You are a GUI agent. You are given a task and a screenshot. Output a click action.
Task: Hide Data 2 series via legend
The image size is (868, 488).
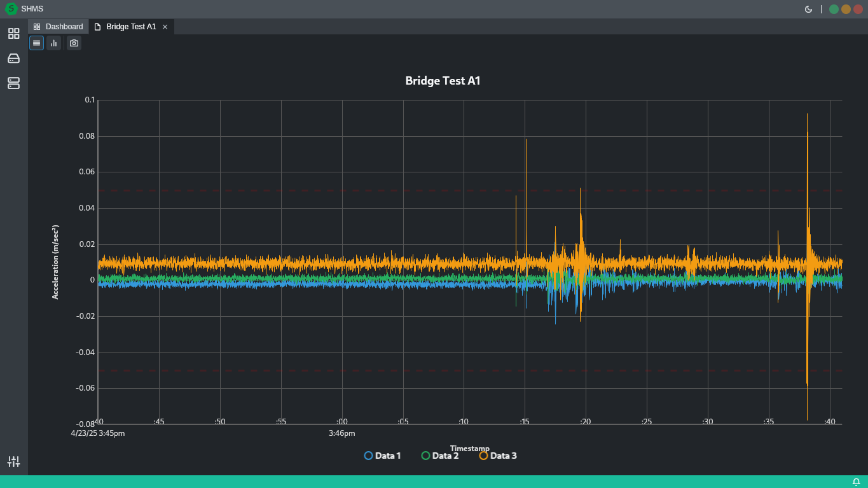(439, 456)
